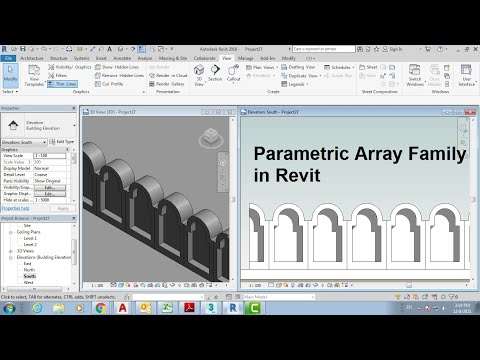Open the File tab

coord(8,58)
